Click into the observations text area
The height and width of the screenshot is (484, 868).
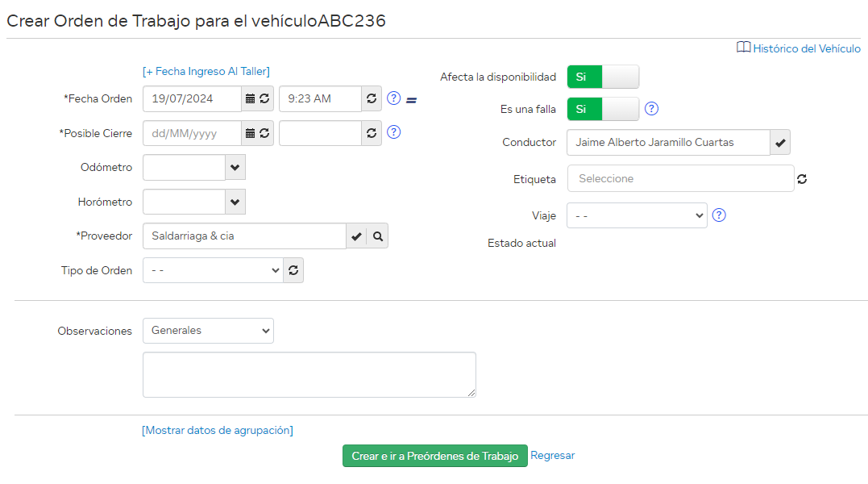tap(309, 374)
